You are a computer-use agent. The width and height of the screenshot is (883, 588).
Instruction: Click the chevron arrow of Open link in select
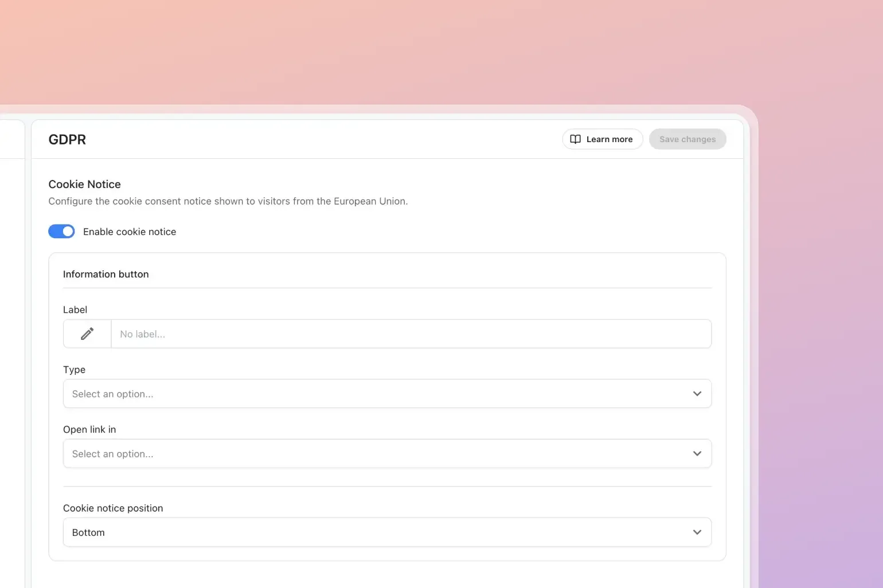point(697,453)
